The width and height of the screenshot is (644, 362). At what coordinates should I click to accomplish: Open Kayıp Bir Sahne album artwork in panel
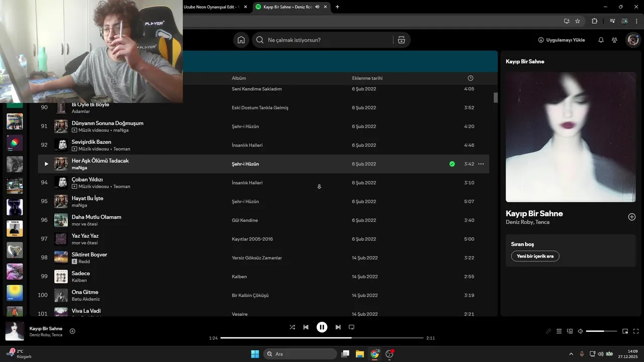[x=571, y=137]
